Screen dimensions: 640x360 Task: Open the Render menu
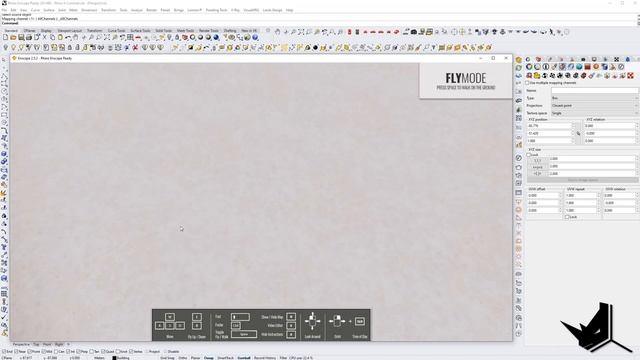[151, 10]
